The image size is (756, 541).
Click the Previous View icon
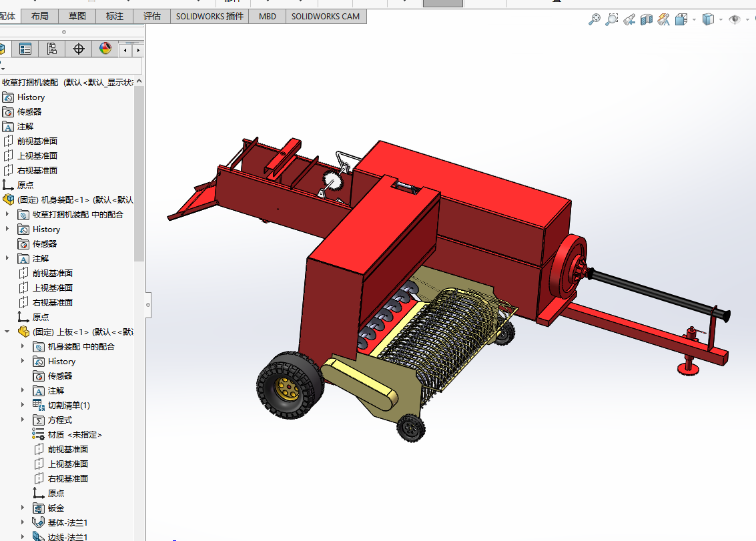click(629, 19)
